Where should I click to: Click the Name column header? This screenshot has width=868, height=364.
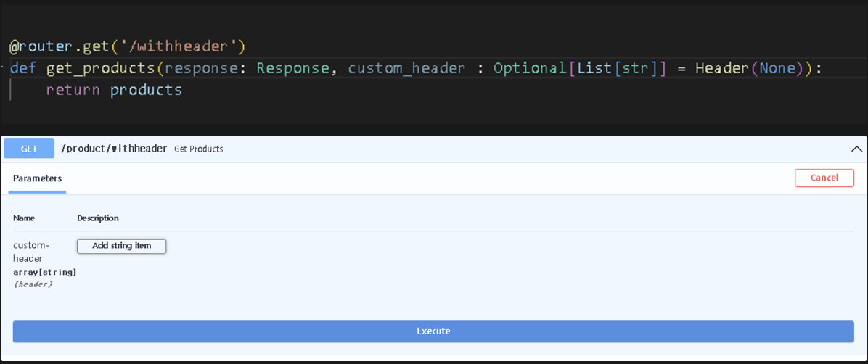point(24,218)
